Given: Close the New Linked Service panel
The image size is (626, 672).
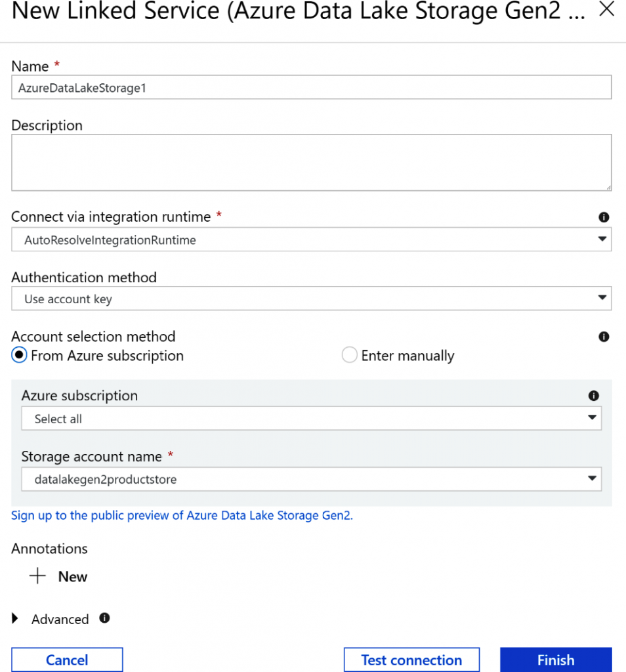Looking at the screenshot, I should click(x=607, y=10).
